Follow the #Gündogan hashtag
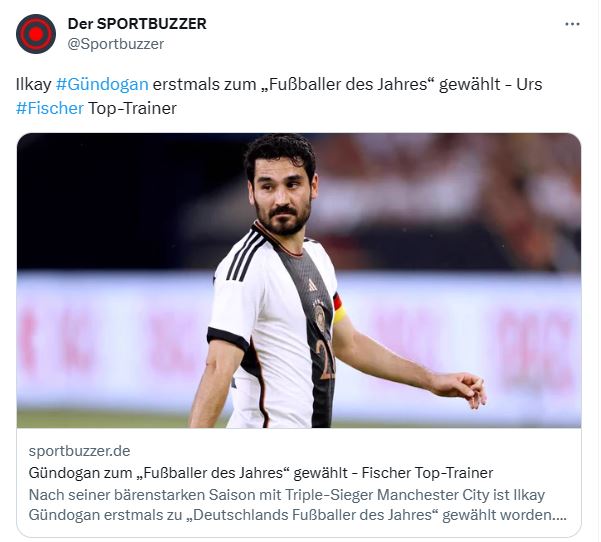The width and height of the screenshot is (601, 542). pyautogui.click(x=102, y=84)
